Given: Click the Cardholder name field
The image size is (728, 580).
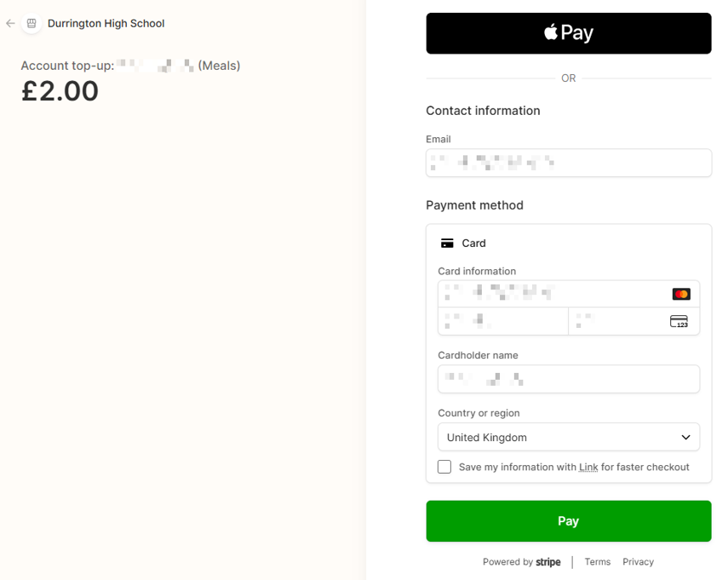Looking at the screenshot, I should [568, 379].
